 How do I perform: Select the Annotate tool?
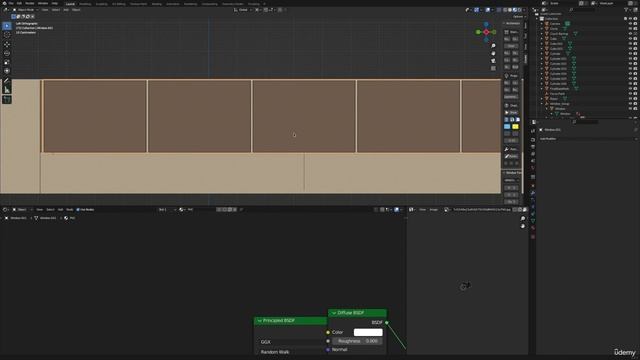(x=7, y=81)
